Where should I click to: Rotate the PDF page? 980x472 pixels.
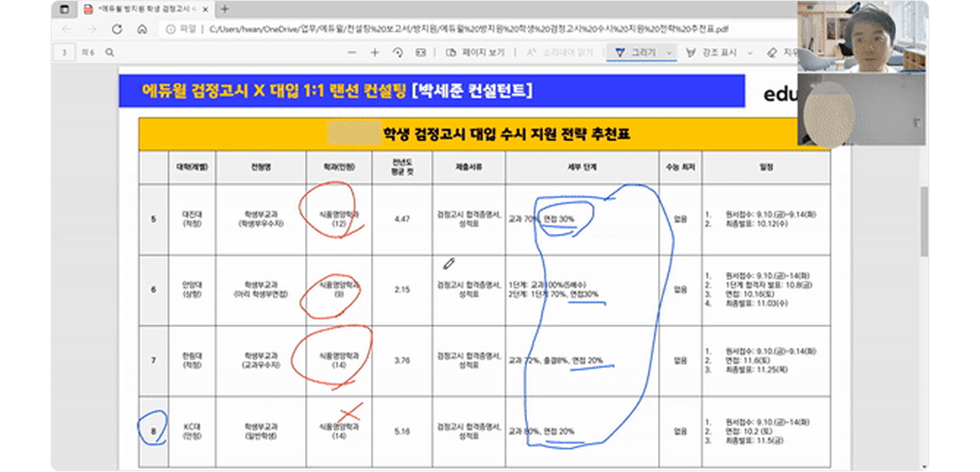398,52
